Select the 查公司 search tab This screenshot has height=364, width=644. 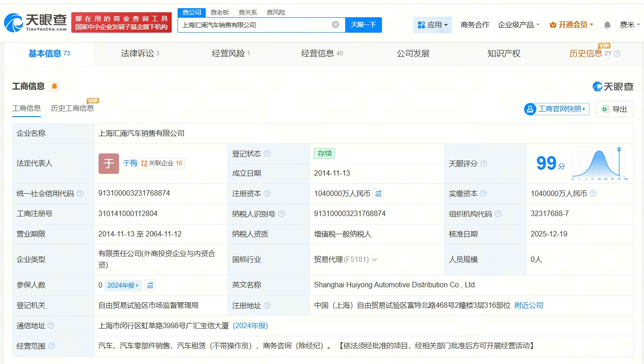click(192, 12)
